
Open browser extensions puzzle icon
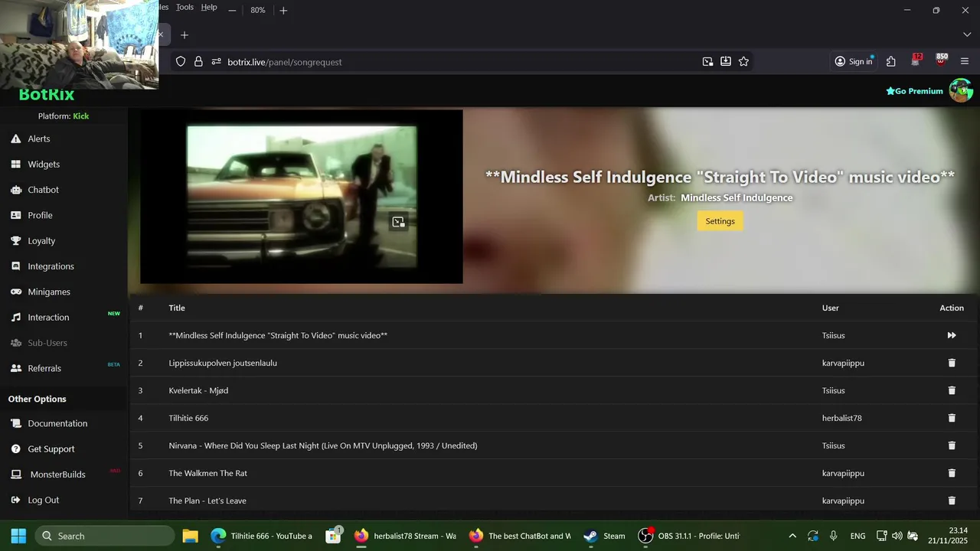(891, 61)
